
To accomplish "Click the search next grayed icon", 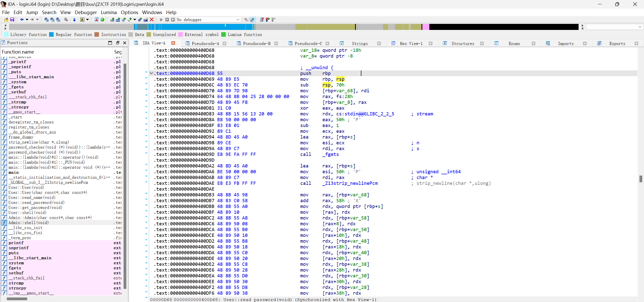I will (66, 20).
